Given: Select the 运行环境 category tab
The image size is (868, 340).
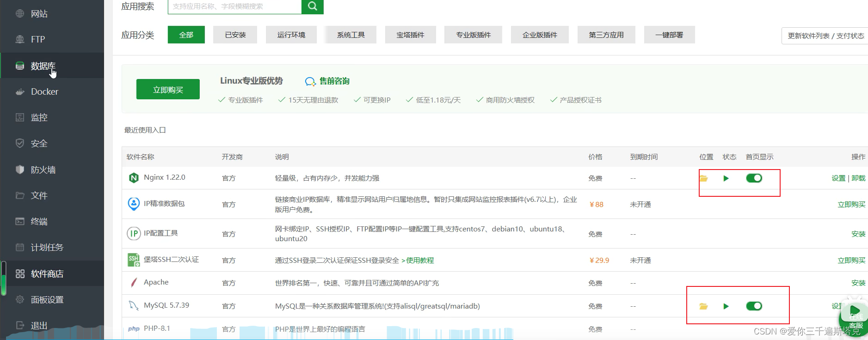Looking at the screenshot, I should (x=291, y=35).
